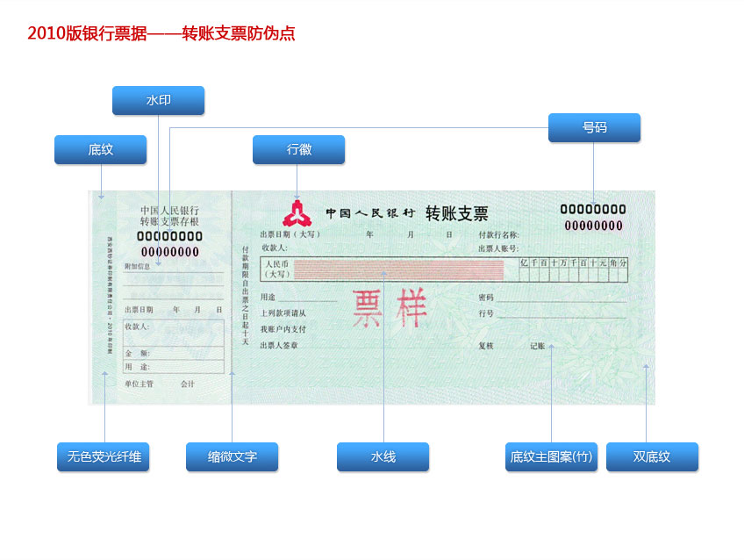Image resolution: width=744 pixels, height=560 pixels.
Task: Click the 出票人签章 label
Action: [x=279, y=346]
